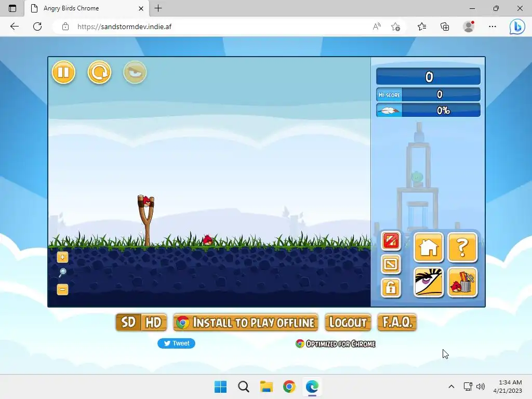Launch Google Chrome from taskbar
532x399 pixels.
(x=289, y=387)
